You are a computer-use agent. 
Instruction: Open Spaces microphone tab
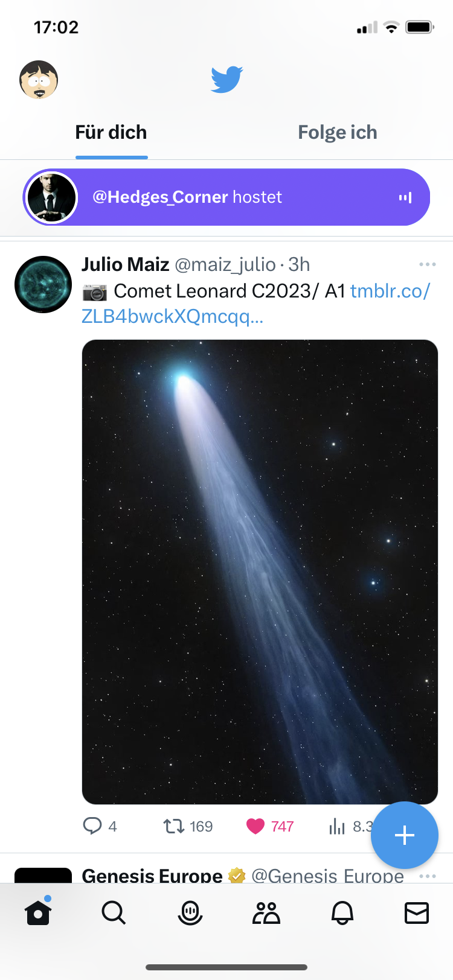(190, 913)
